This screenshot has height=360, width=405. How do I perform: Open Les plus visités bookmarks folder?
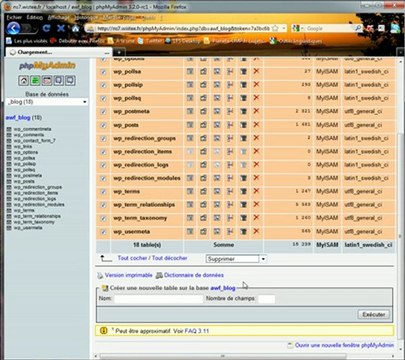(x=27, y=41)
